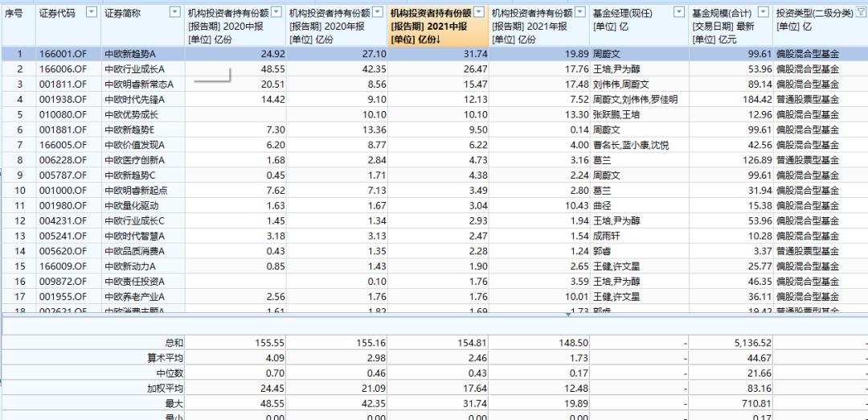Click the fund name 中欧新趋势E
Screen dimensions: 868x420
click(x=130, y=130)
